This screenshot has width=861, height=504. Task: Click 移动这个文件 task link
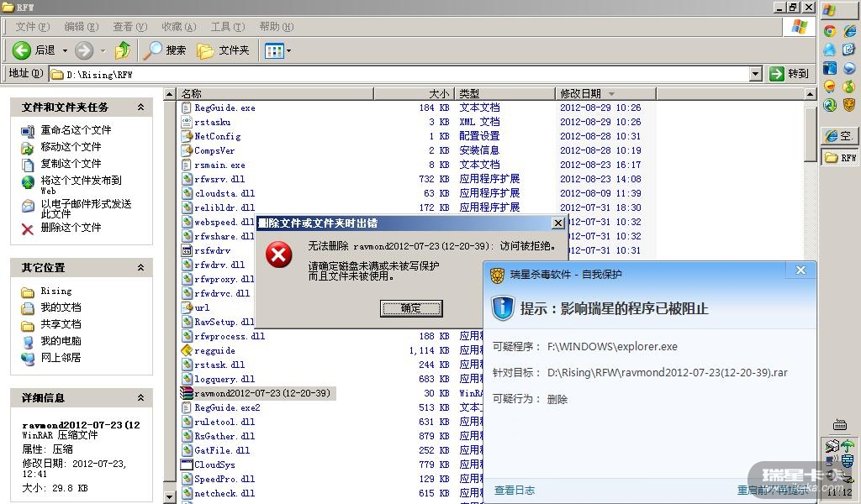click(71, 146)
